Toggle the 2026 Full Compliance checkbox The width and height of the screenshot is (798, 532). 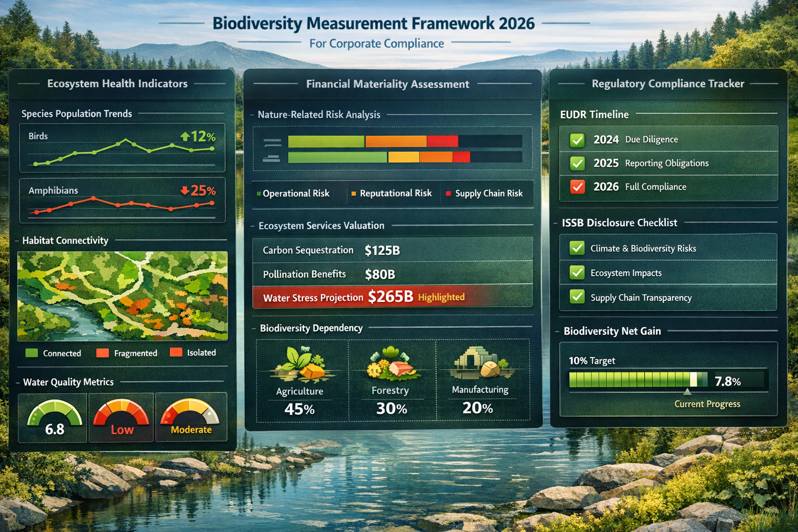pyautogui.click(x=577, y=187)
